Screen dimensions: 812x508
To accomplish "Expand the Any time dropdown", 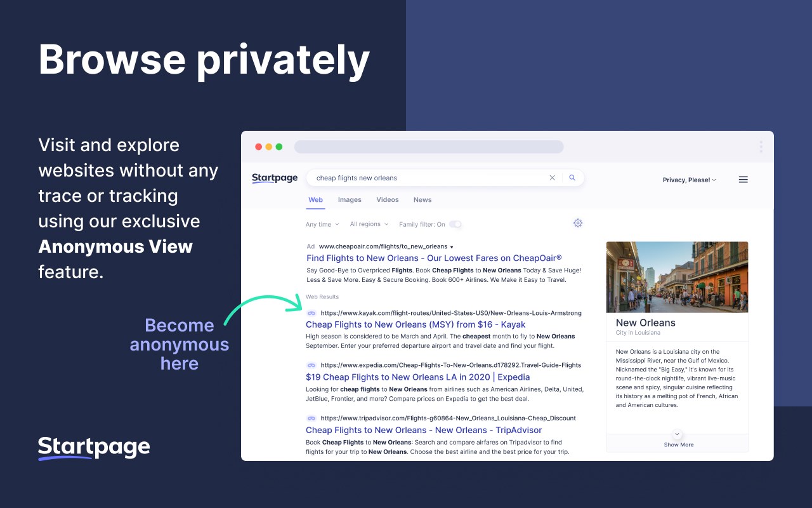I will (x=322, y=224).
